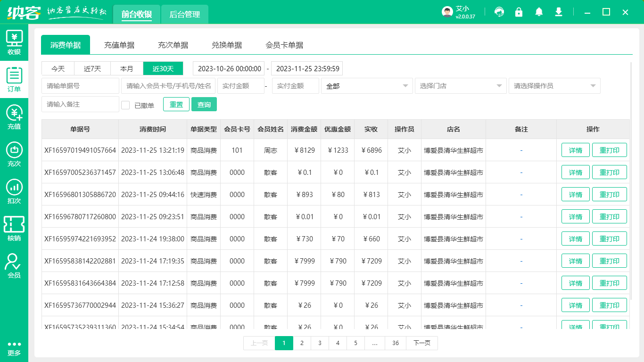Click the 查询 search button

204,104
